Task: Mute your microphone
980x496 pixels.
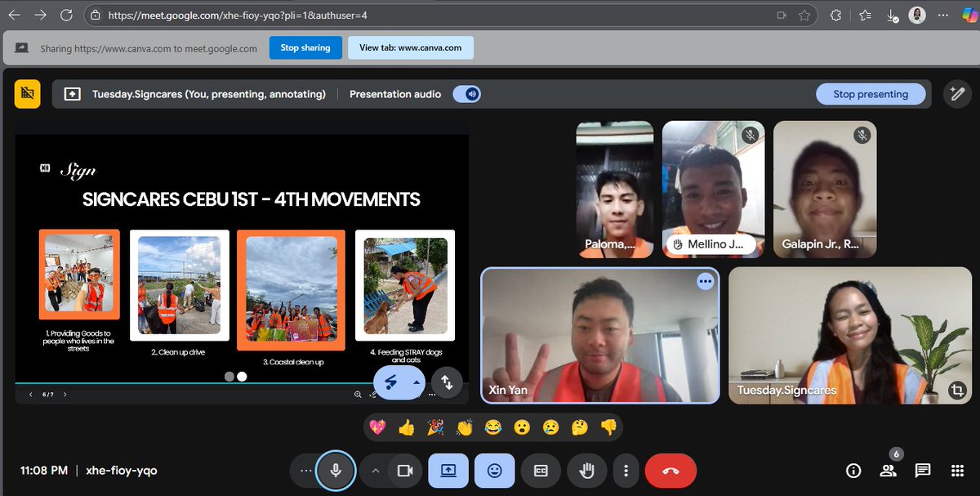Action: coord(336,471)
